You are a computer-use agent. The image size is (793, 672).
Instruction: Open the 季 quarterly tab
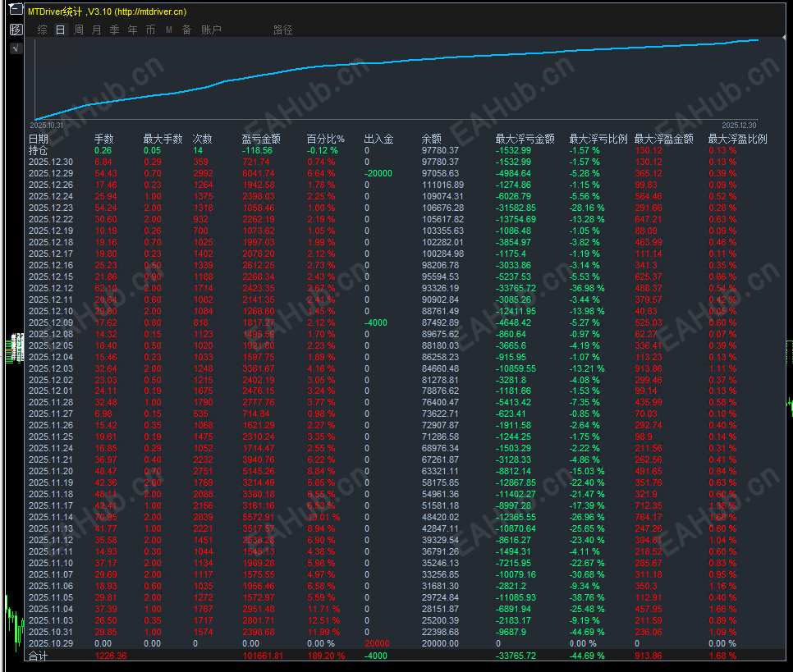point(114,30)
